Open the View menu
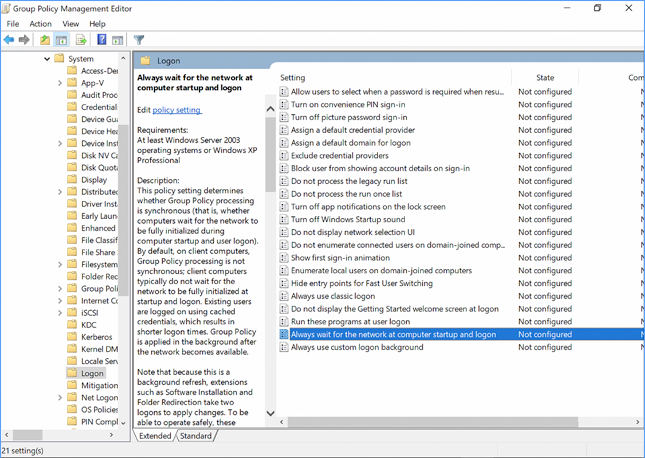 [71, 23]
